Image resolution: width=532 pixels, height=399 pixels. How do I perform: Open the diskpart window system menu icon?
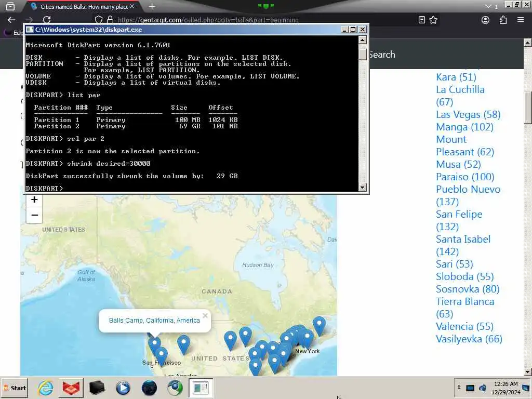point(30,30)
